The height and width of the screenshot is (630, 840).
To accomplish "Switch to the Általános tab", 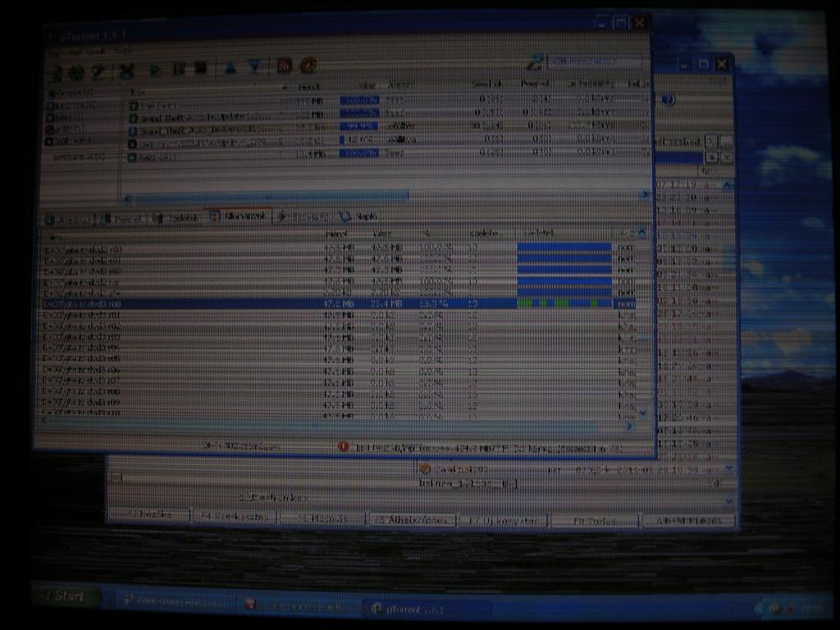I will [68, 220].
